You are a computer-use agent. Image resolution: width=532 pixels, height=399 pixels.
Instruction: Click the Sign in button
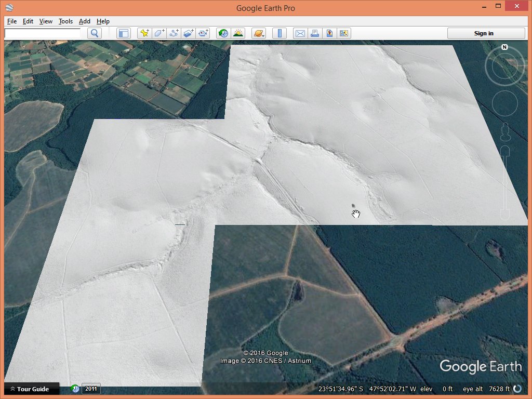click(484, 33)
